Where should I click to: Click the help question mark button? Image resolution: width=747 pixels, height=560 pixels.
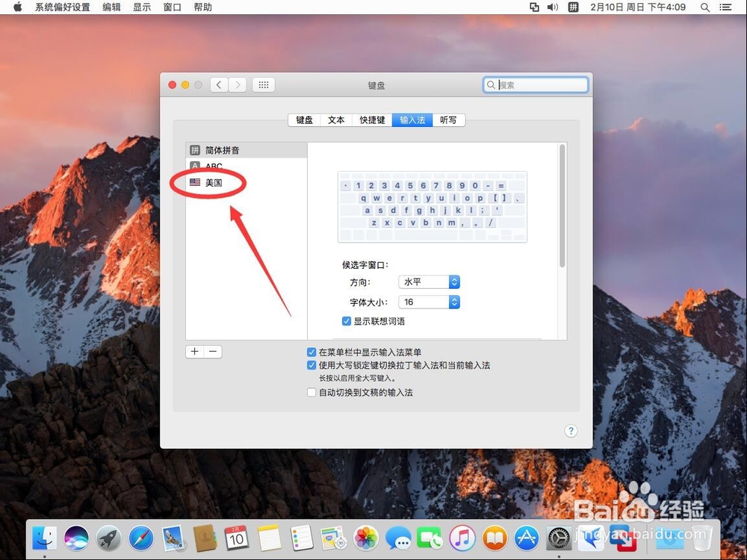point(571,431)
